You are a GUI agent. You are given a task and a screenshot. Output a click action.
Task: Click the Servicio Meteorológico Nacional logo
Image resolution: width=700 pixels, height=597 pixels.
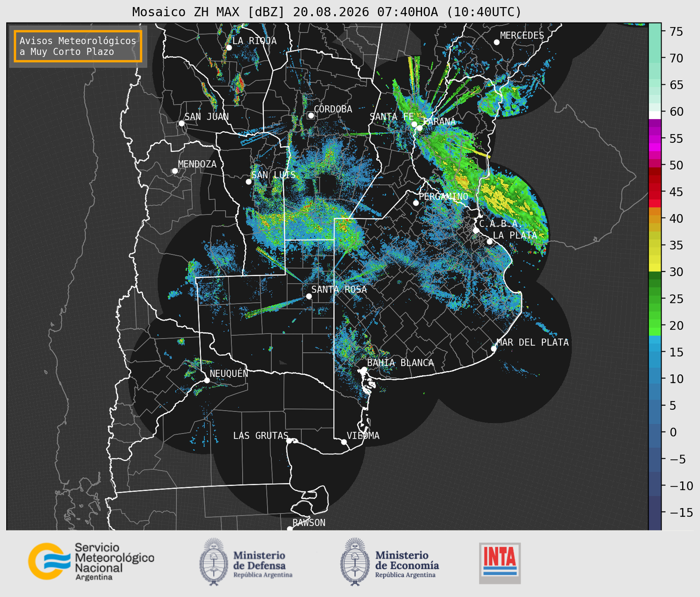pyautogui.click(x=91, y=561)
